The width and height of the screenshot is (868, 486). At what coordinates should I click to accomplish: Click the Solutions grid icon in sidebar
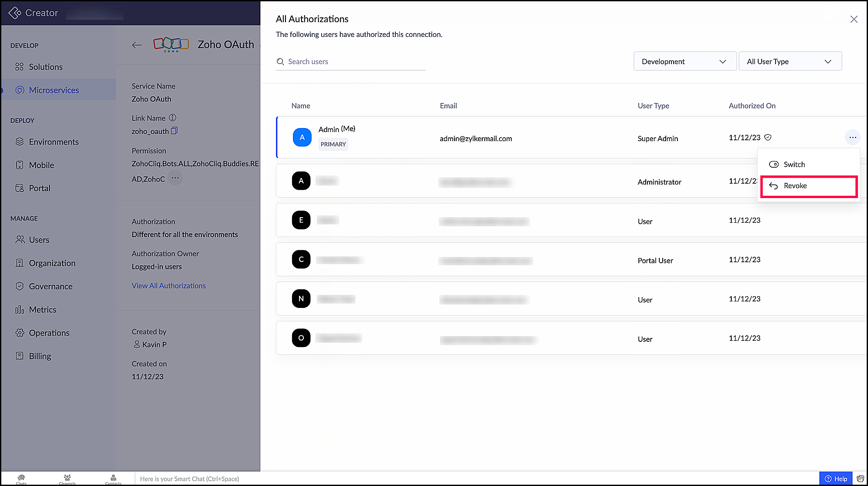pos(19,67)
